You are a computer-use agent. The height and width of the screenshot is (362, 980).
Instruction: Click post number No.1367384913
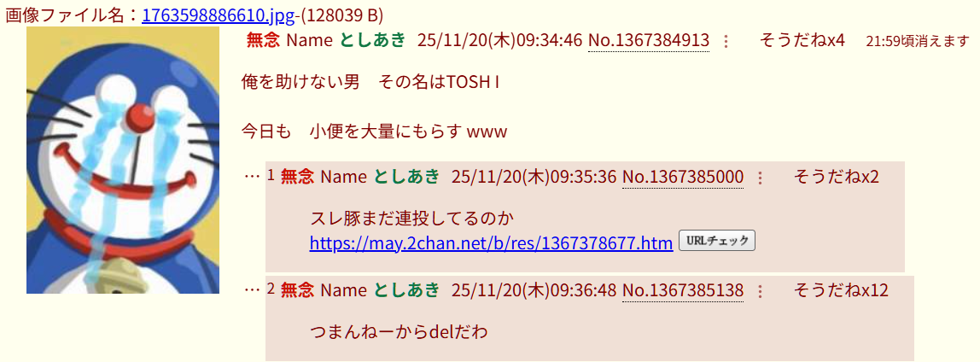pos(649,41)
